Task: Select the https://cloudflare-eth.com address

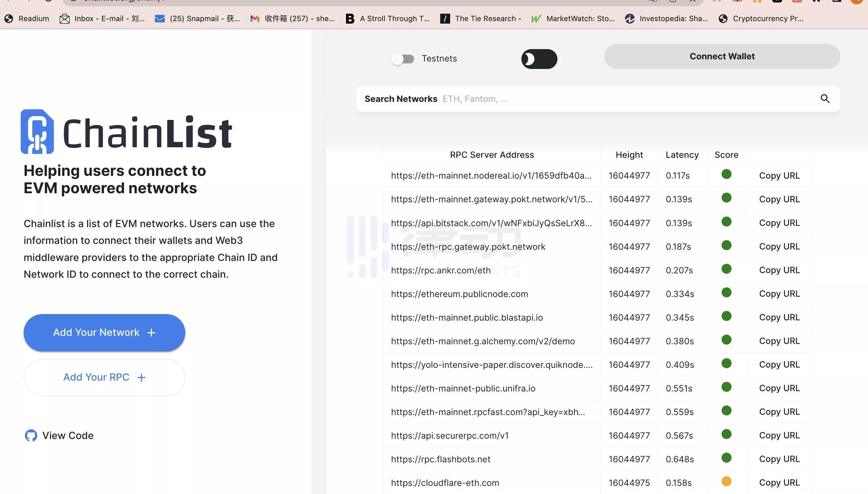Action: [x=445, y=483]
